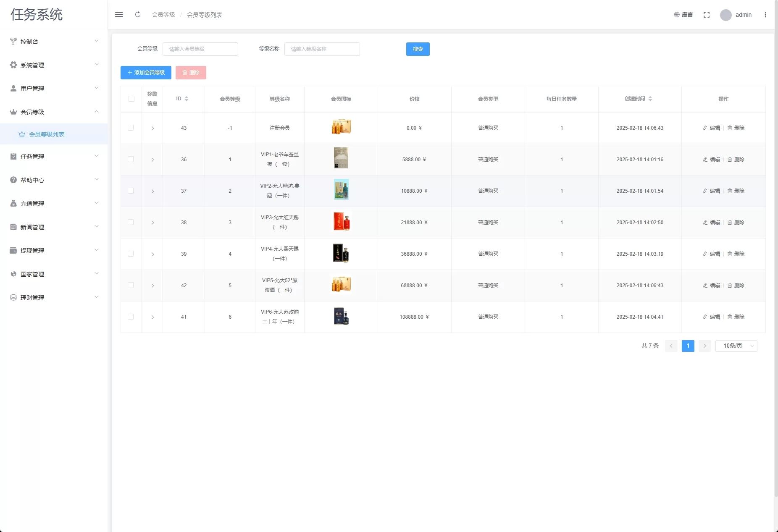Click the hamburger menu collapse icon

pos(119,15)
